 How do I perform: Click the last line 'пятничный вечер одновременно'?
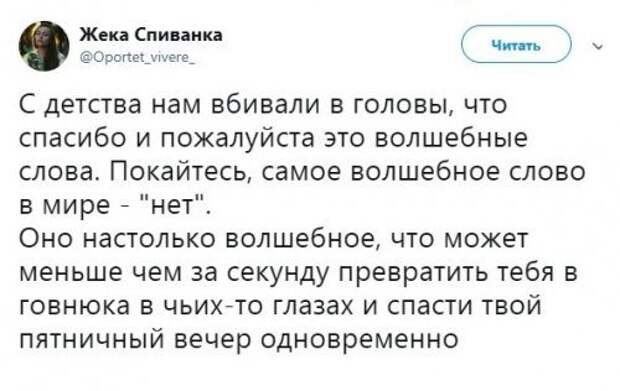[239, 341]
